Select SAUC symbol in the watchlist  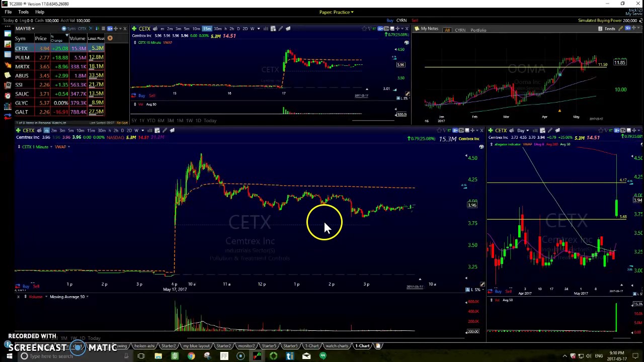tap(22, 94)
